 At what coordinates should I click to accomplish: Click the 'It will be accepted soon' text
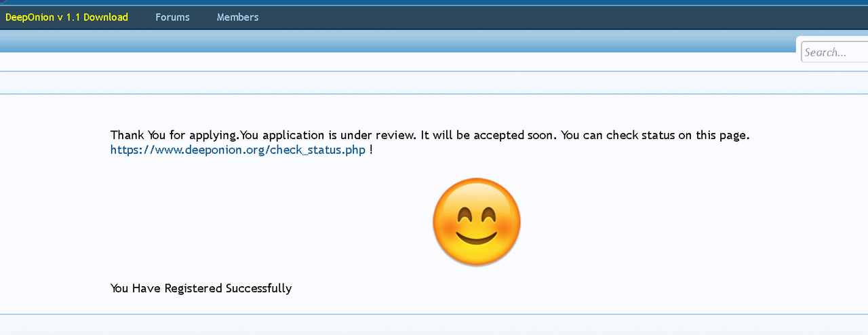[x=490, y=135]
